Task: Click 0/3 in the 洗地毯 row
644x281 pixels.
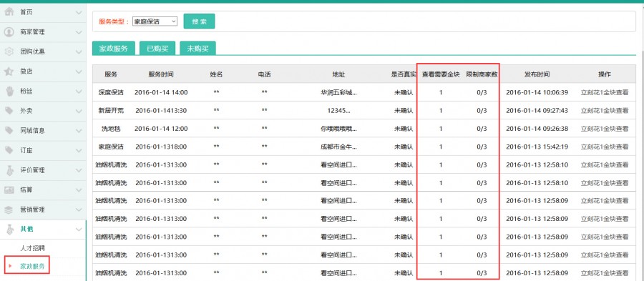Action: 482,129
